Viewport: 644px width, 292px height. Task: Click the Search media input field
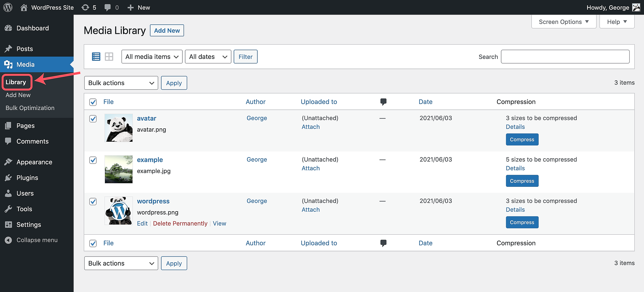pyautogui.click(x=565, y=57)
